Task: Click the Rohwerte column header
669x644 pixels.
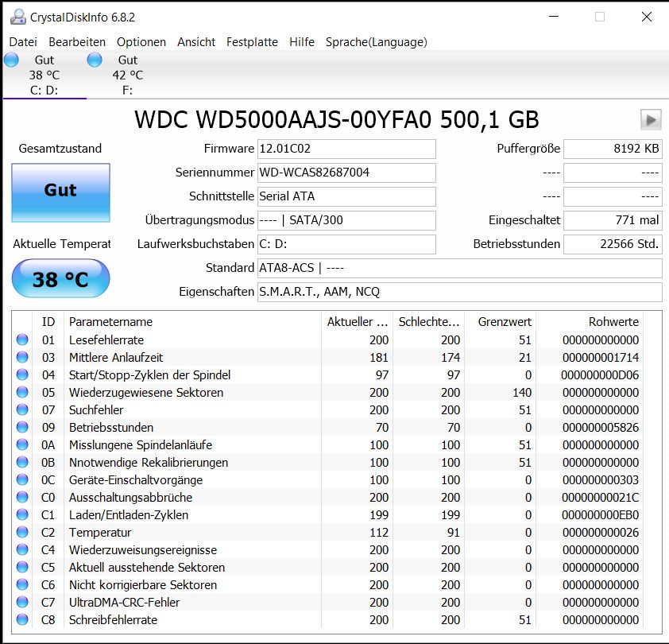Action: tap(590, 322)
